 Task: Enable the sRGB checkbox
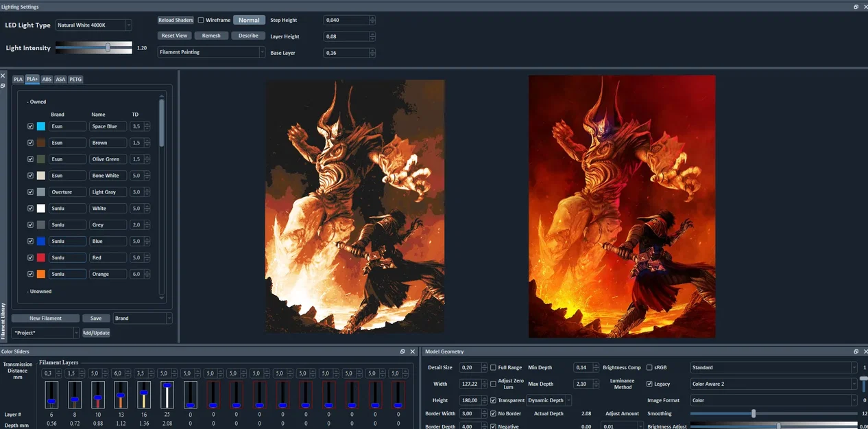[x=649, y=368]
